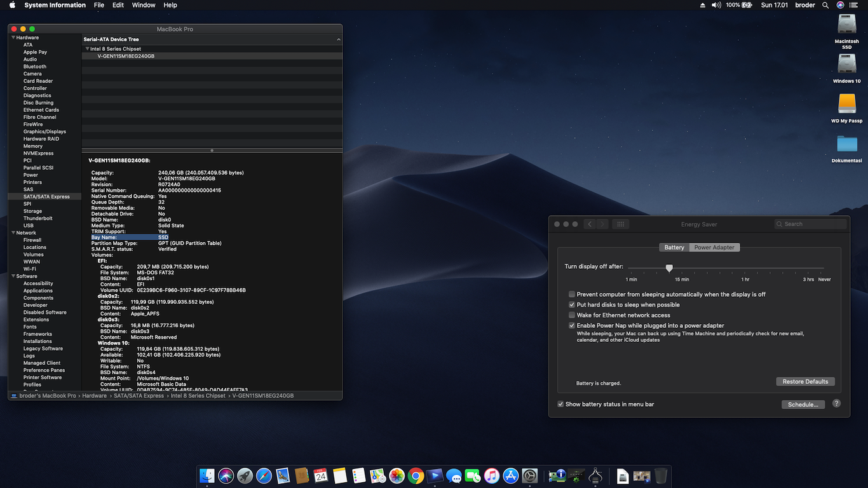Click Restore Defaults button
The image size is (868, 488).
tap(805, 382)
